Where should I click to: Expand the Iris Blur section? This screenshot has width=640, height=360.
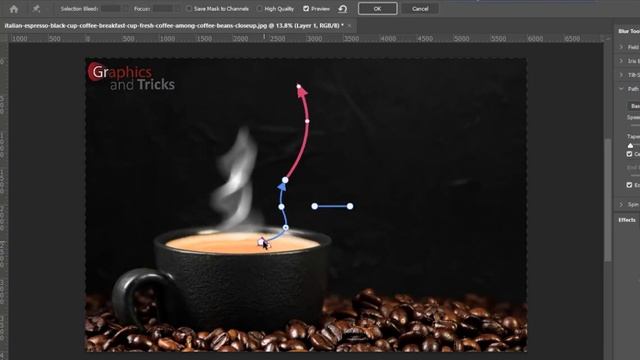pyautogui.click(x=621, y=61)
